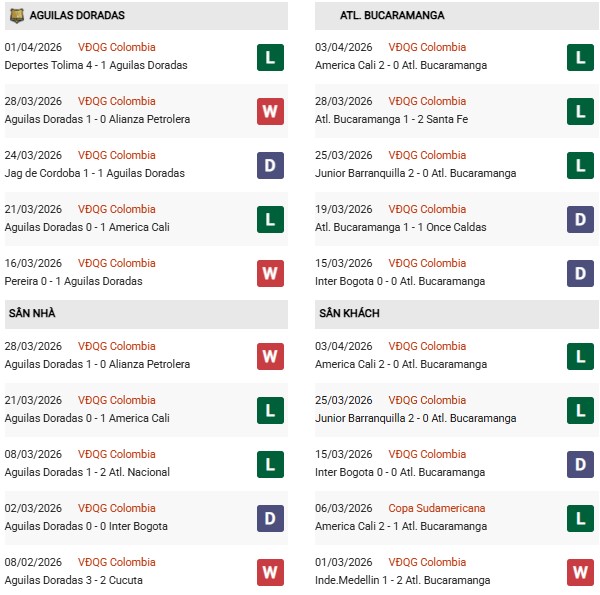Image resolution: width=600 pixels, height=595 pixels.
Task: Select the Sân Nhà section header
Action: [x=33, y=314]
